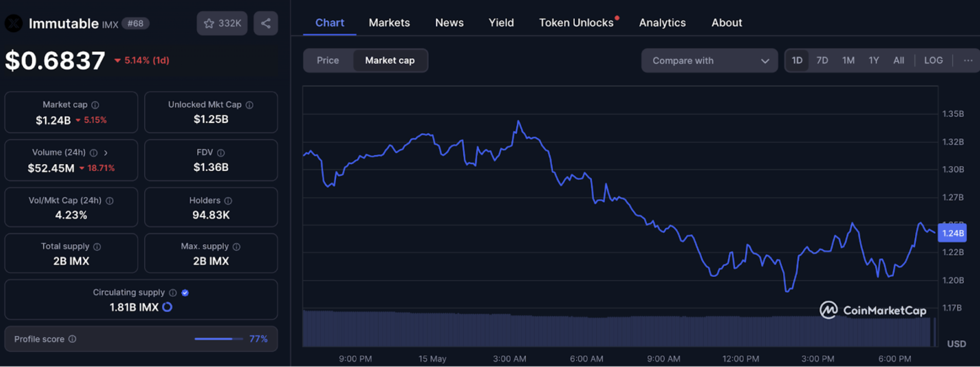Click the $52.45M volume value
Screen dimensions: 980x367
coord(51,168)
